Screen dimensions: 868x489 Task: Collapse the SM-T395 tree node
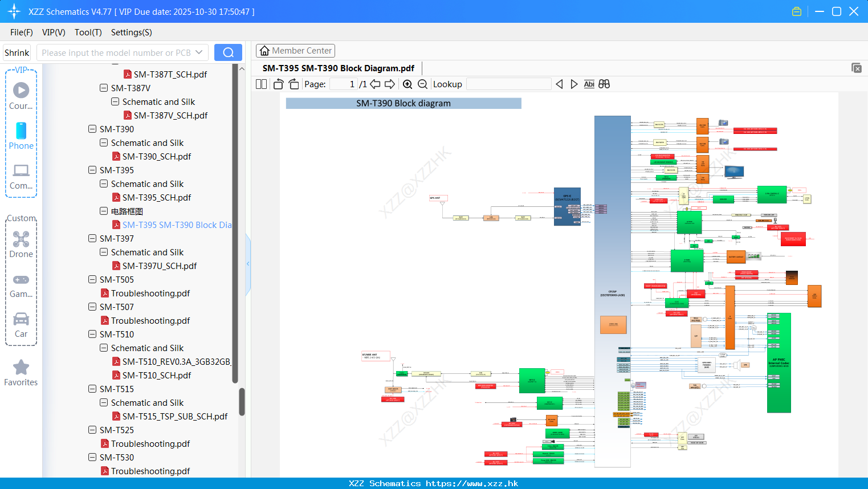(92, 170)
